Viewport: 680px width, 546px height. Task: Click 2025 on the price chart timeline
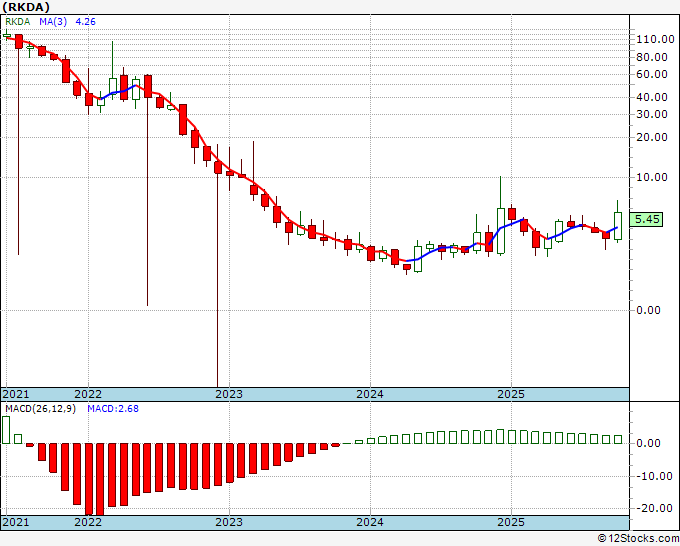[x=511, y=394]
